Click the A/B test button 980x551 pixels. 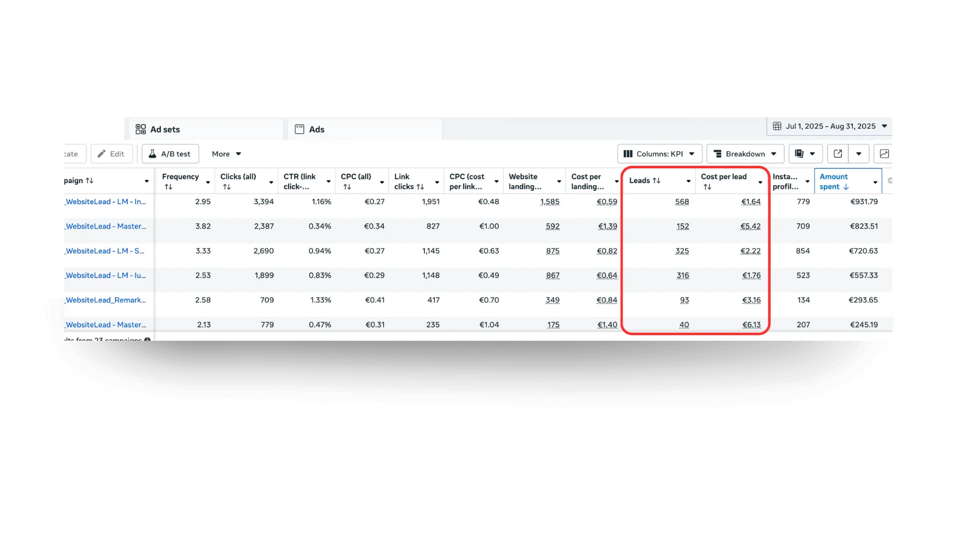point(170,154)
